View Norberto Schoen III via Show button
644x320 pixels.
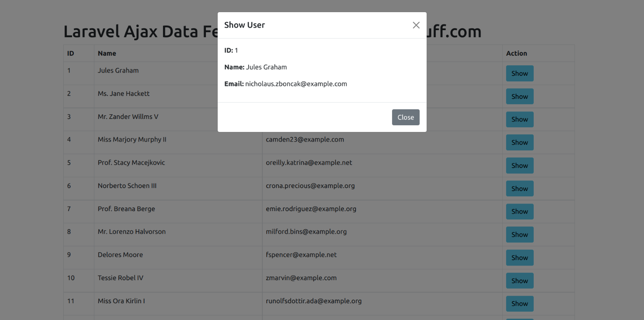click(519, 188)
